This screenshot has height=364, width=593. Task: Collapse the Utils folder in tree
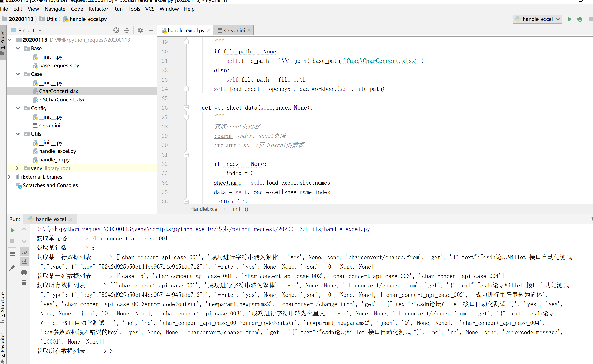tap(18, 134)
